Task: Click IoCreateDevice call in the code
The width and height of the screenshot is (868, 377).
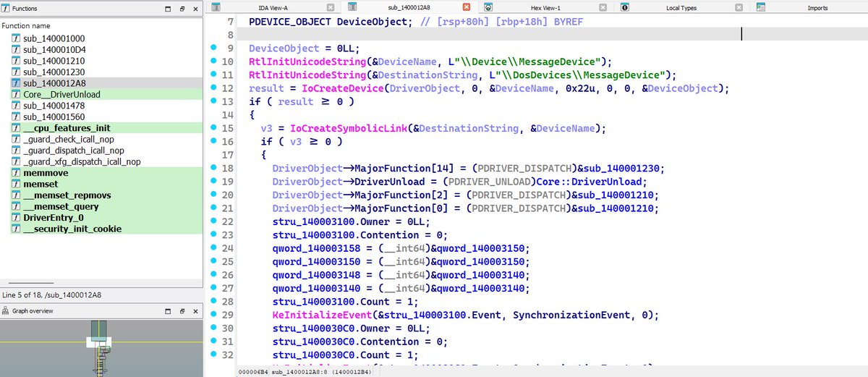Action: pos(342,88)
